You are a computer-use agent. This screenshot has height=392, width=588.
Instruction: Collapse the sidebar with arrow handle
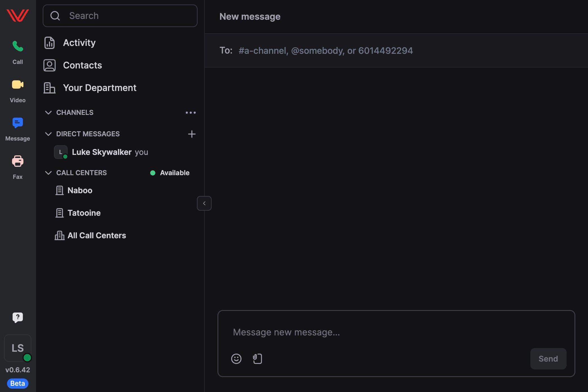pyautogui.click(x=204, y=203)
